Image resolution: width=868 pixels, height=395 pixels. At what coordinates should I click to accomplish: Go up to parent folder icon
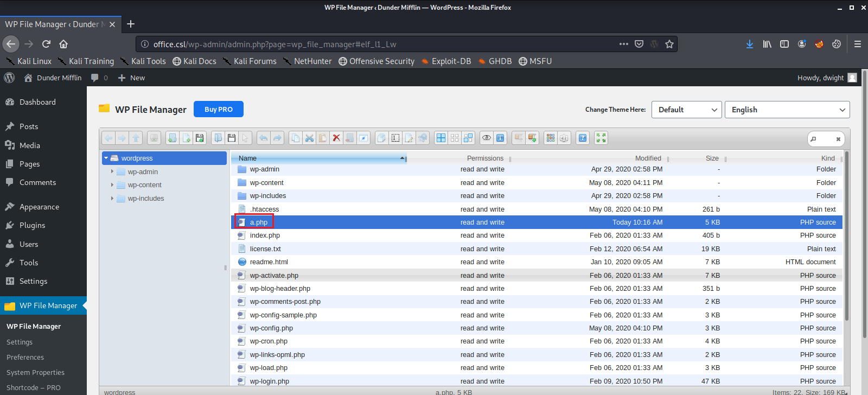pos(136,138)
